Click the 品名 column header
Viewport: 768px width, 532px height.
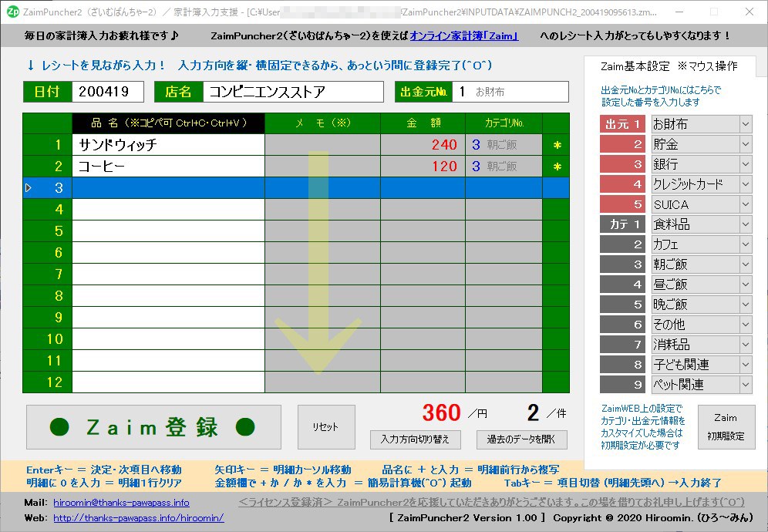tap(169, 123)
